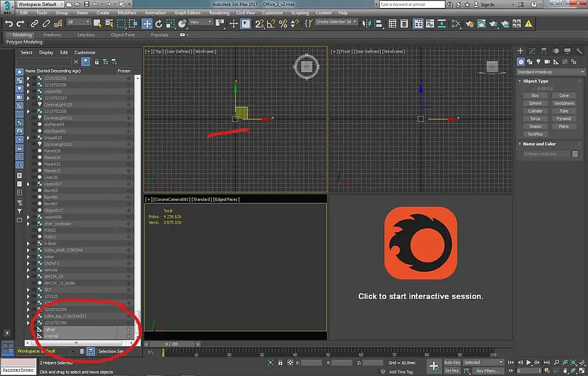Expand the vazon006 tree item
This screenshot has height=376, width=588.
click(x=28, y=92)
